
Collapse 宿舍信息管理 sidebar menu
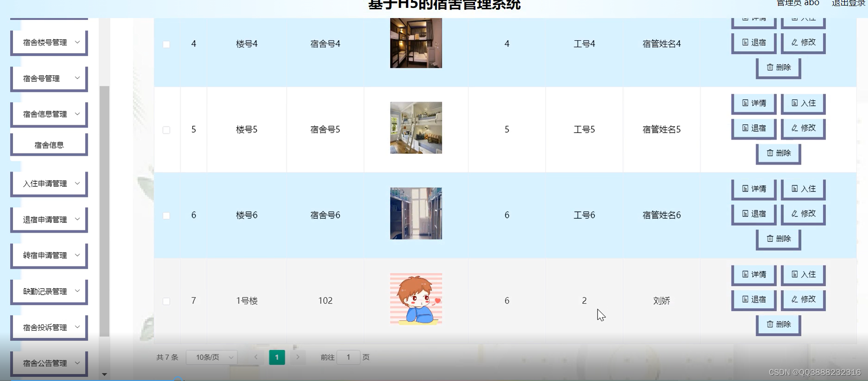(x=50, y=114)
